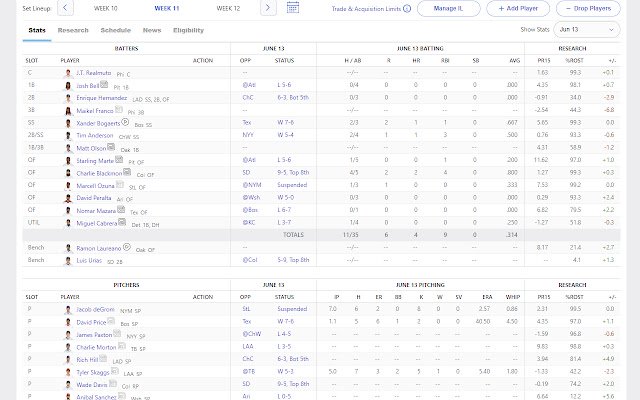Open Xander Bogaerts player link
Viewport: 640px width, 400px height.
[98, 123]
